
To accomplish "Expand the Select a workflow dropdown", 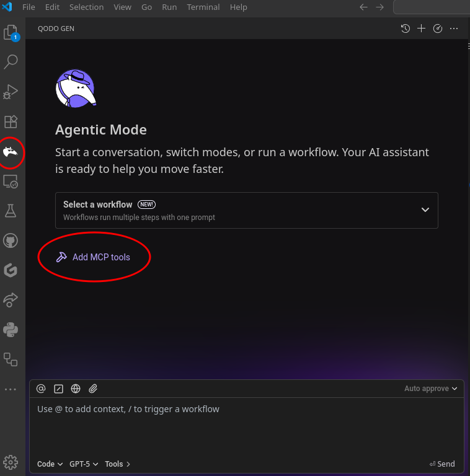I will tap(247, 210).
